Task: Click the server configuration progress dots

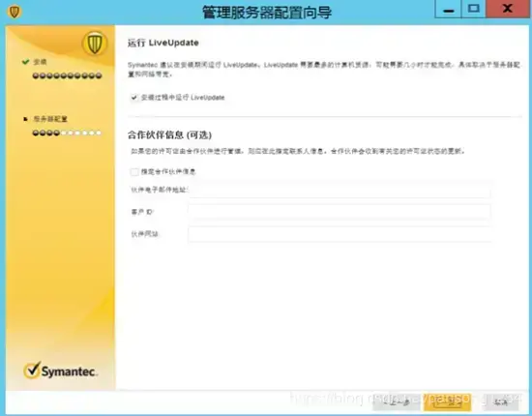Action: tap(67, 133)
